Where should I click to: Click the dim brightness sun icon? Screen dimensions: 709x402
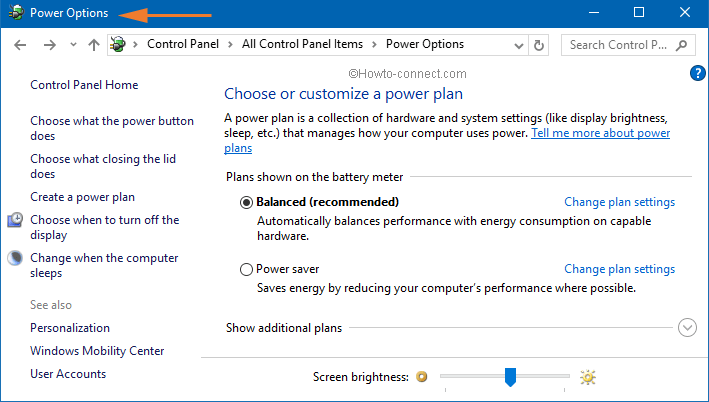tap(421, 377)
